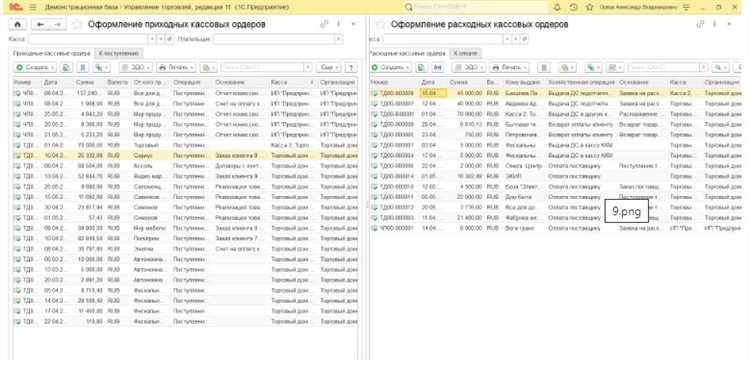Add приходных кассовых ордеров form to favorites

click(77, 24)
